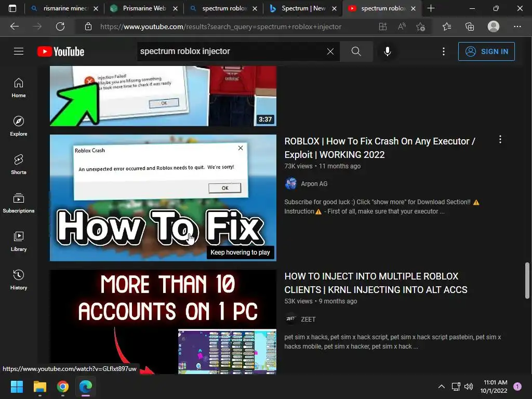This screenshot has height=399, width=532.
Task: Click browser back arrow
Action: pos(15,26)
